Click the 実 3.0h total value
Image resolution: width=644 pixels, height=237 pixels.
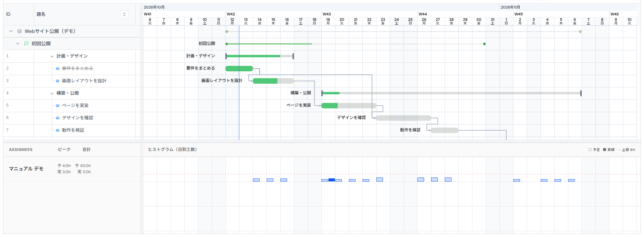point(84,172)
